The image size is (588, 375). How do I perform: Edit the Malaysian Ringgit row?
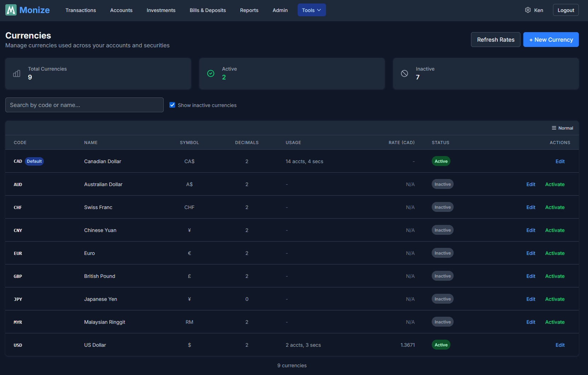pos(531,322)
